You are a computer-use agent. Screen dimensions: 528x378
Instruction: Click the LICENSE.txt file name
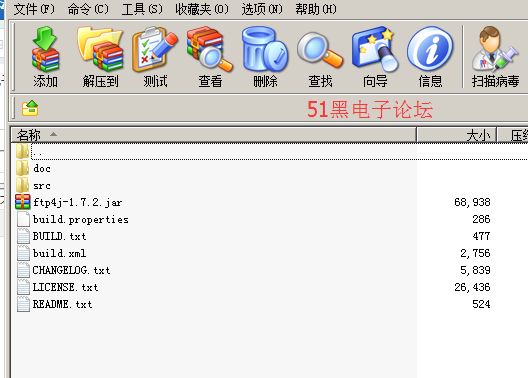[x=65, y=287]
